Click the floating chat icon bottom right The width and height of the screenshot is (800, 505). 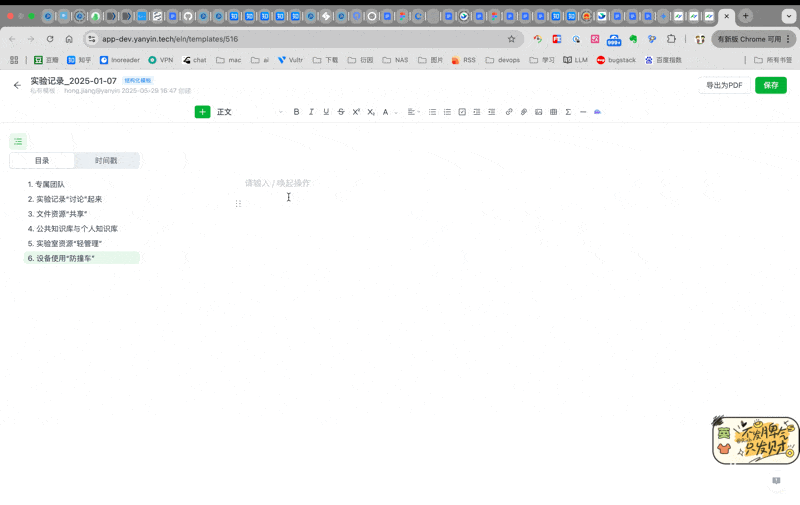pyautogui.click(x=777, y=481)
